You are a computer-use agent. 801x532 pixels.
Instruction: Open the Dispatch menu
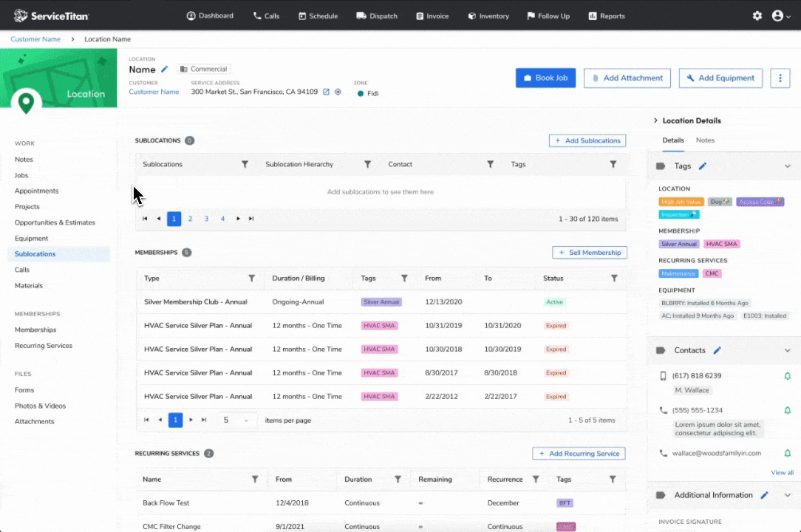377,16
